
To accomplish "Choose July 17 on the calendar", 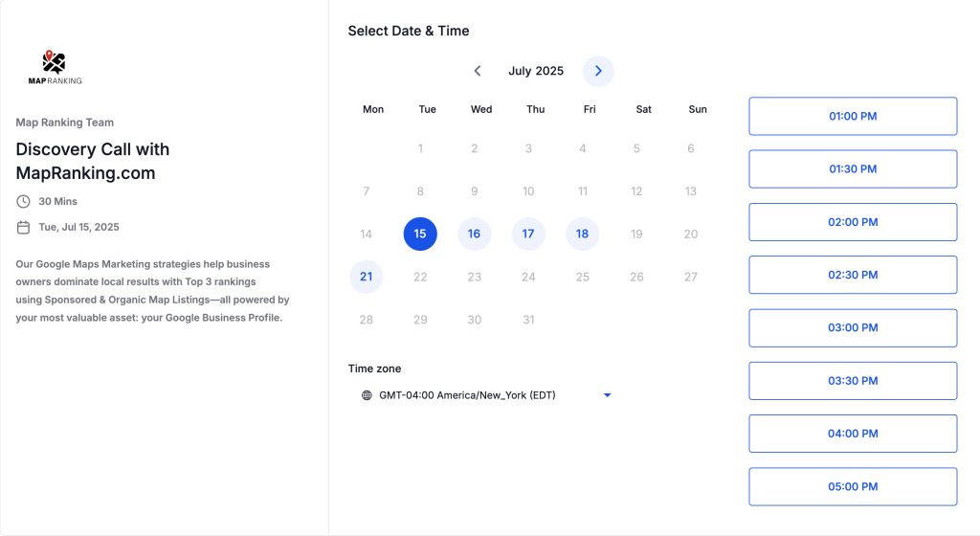I will tap(528, 234).
